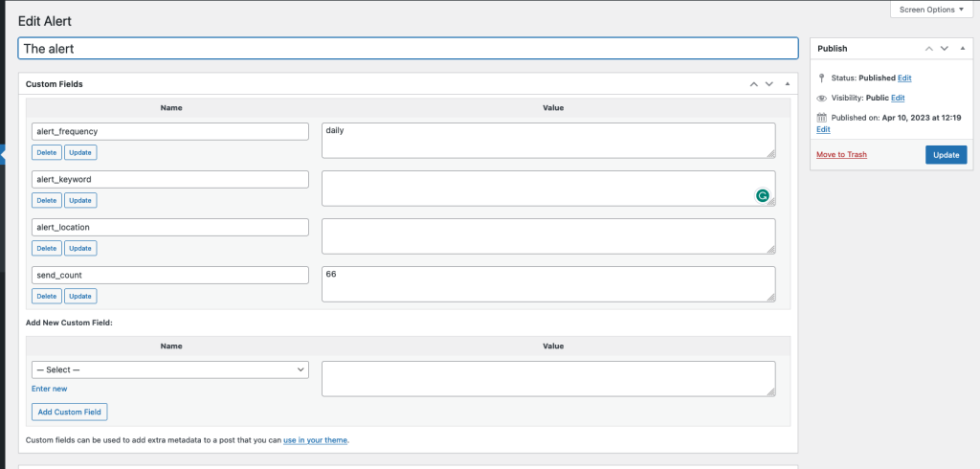Move Publish panel down arrow

(x=945, y=48)
